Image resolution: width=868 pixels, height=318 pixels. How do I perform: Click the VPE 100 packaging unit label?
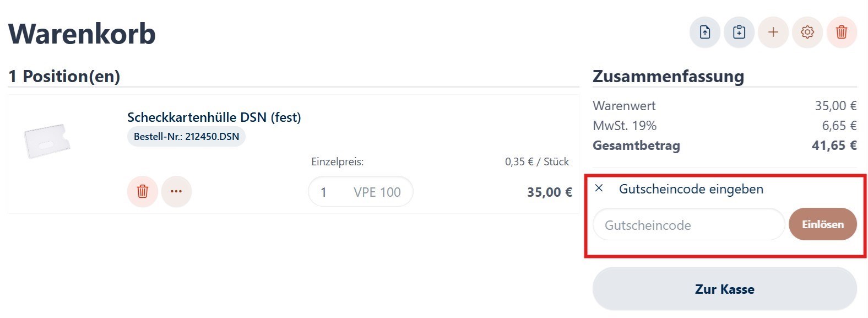(376, 192)
